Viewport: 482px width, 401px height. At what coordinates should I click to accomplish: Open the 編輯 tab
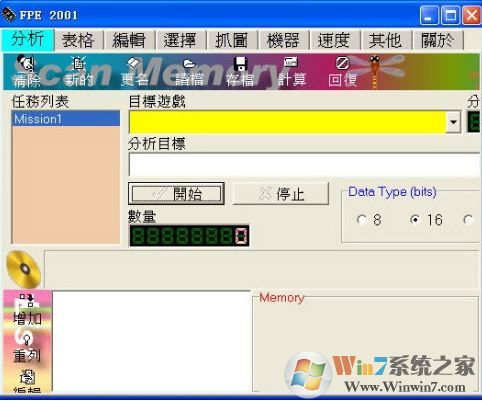tap(129, 40)
